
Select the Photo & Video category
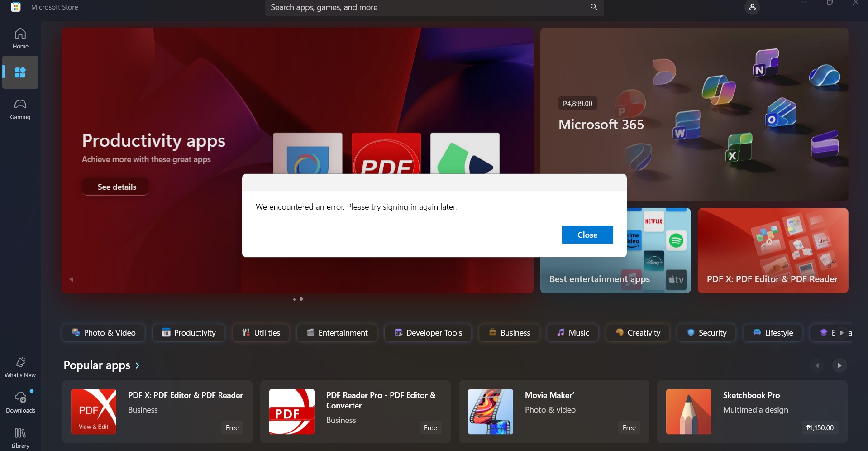click(104, 333)
